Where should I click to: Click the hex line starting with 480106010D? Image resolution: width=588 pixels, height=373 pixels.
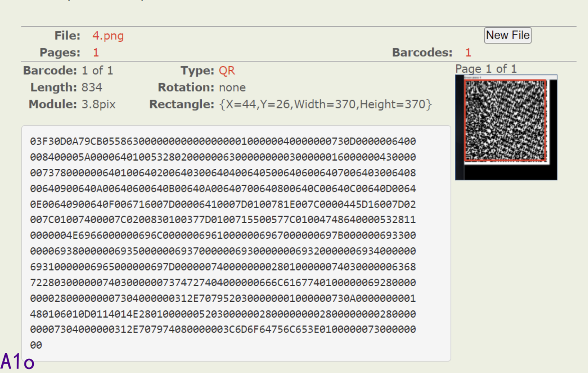(x=223, y=314)
